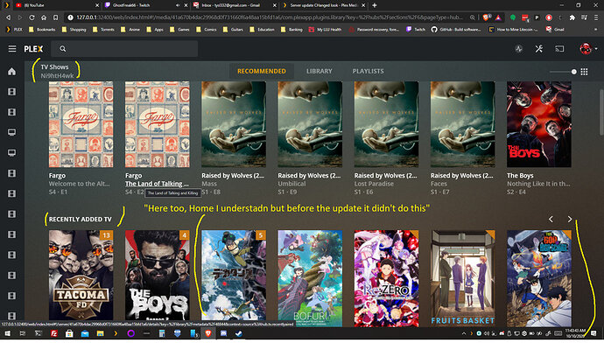Click the The Boys show title link
The image size is (604, 364).
coord(520,176)
